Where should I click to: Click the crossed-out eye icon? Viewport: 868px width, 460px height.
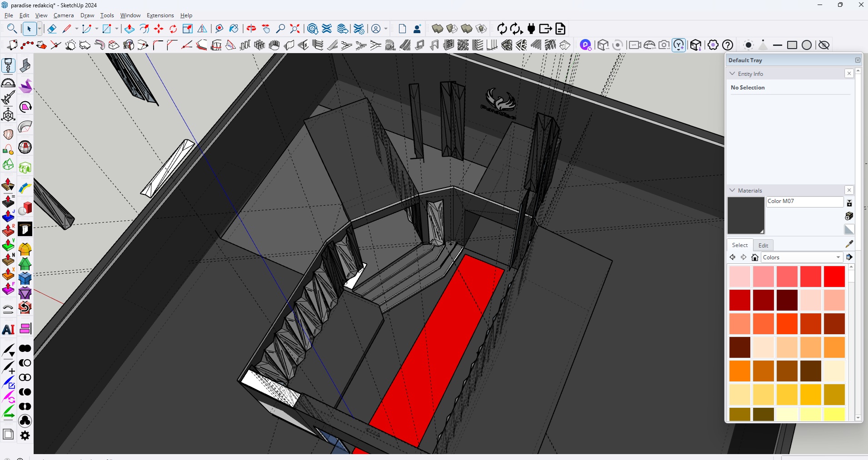pyautogui.click(x=824, y=45)
